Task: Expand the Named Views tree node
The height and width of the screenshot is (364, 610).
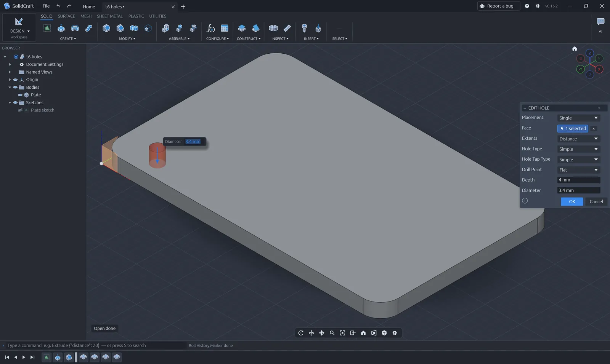Action: tap(10, 72)
